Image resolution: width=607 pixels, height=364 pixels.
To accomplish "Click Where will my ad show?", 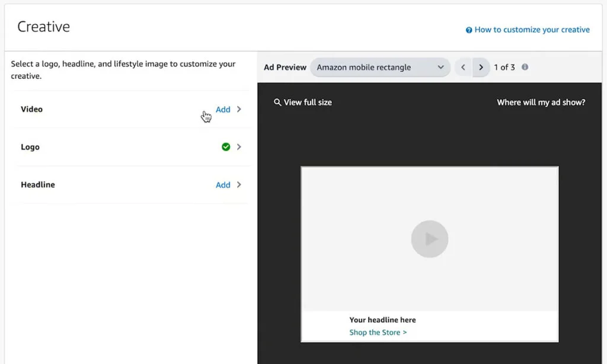I will tap(540, 102).
